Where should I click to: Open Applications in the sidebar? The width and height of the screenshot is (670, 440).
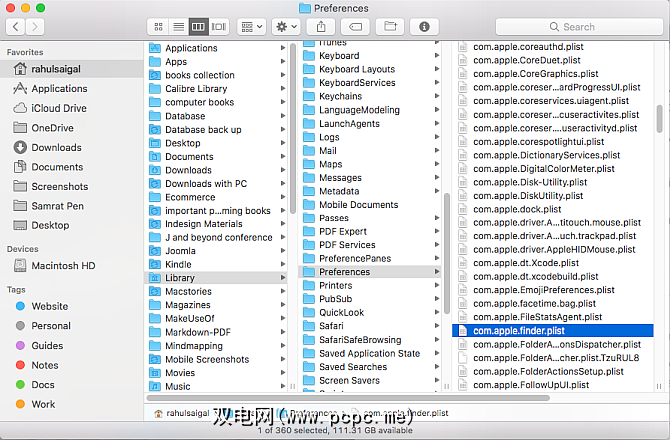tap(72, 88)
